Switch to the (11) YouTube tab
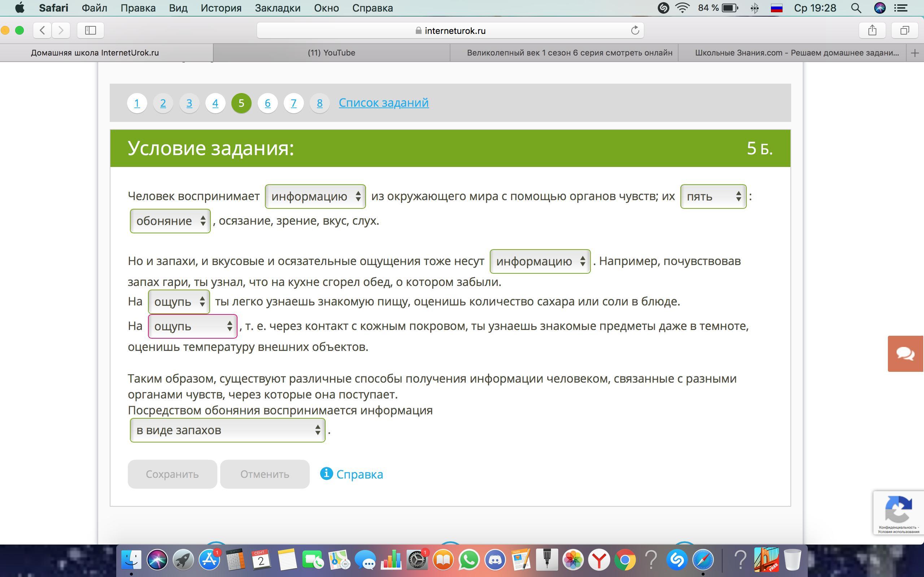 pos(331,53)
